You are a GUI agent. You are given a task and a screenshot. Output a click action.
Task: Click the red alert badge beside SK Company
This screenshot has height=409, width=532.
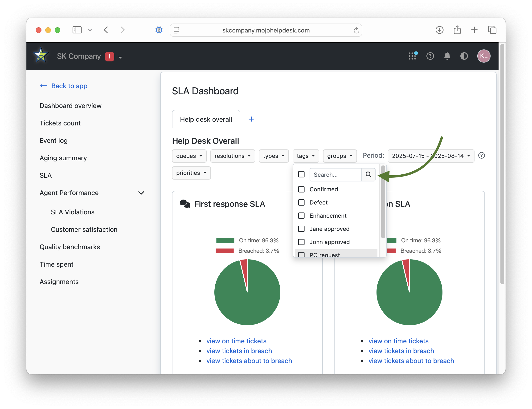(x=109, y=56)
